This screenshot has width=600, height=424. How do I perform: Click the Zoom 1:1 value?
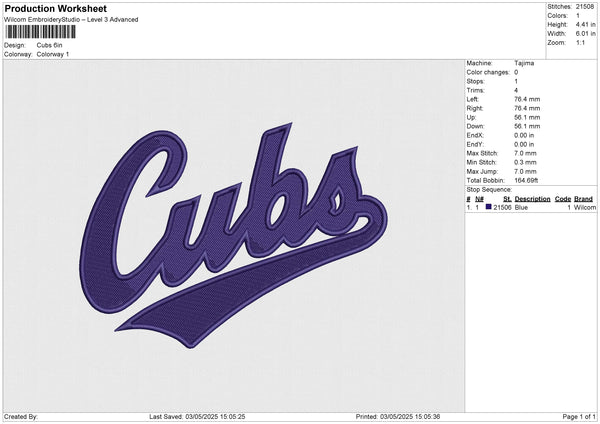[580, 43]
